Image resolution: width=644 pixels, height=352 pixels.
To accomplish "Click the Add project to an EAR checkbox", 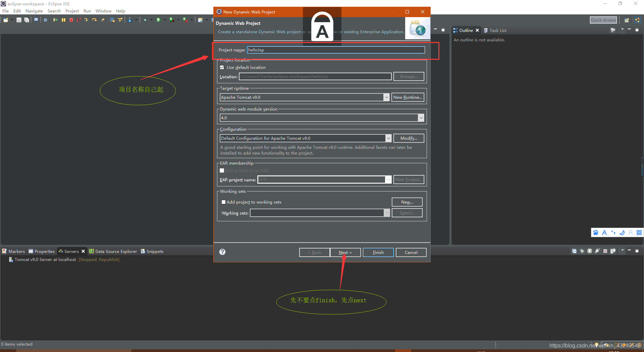I will pos(222,171).
